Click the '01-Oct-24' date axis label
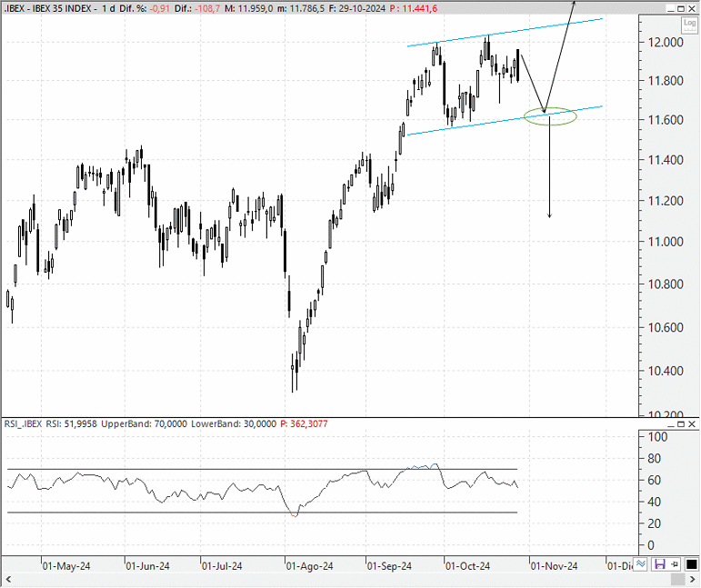The image size is (701, 588). tap(467, 566)
